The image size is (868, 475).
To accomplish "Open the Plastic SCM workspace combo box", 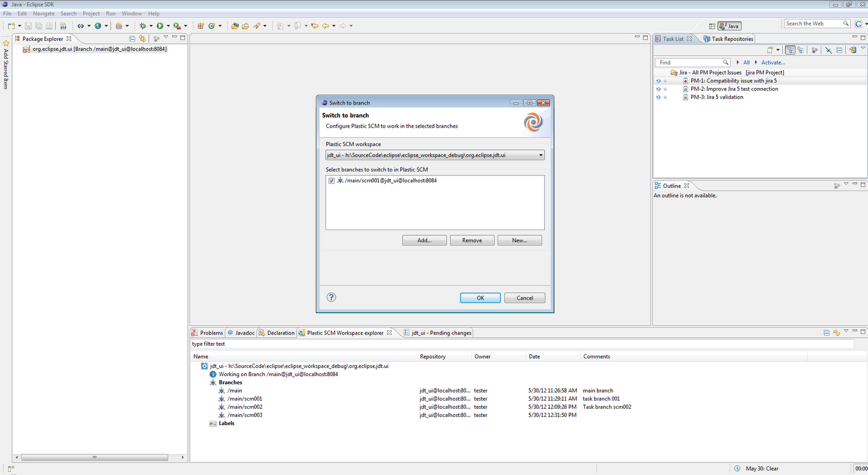I will [x=435, y=155].
